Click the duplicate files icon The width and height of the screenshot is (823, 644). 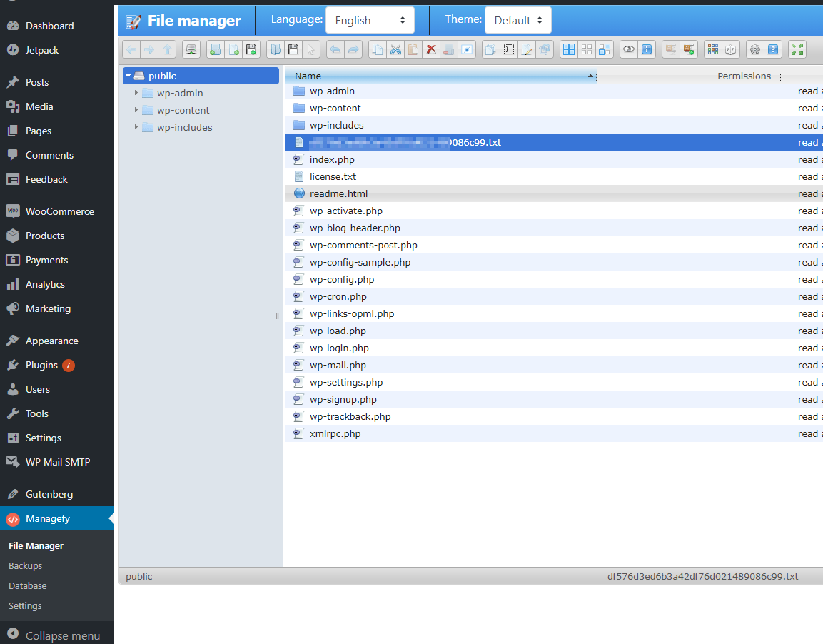click(x=490, y=50)
